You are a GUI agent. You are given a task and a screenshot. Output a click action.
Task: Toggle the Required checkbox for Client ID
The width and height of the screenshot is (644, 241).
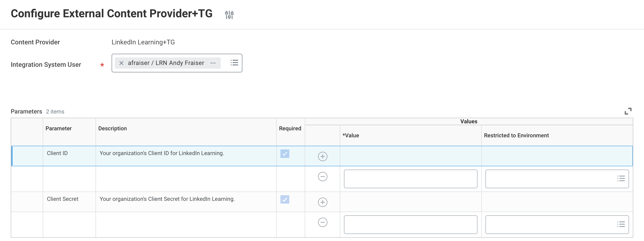pos(285,154)
